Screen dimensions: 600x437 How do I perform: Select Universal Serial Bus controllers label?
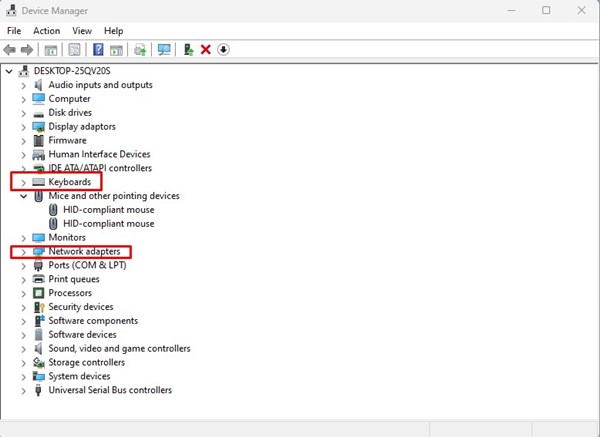110,390
